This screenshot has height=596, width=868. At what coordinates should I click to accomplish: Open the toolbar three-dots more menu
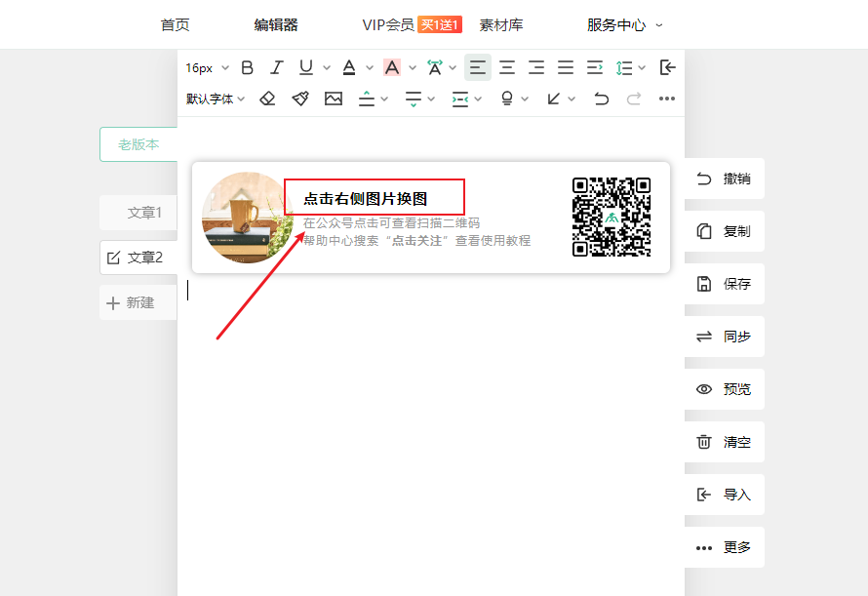coord(666,99)
